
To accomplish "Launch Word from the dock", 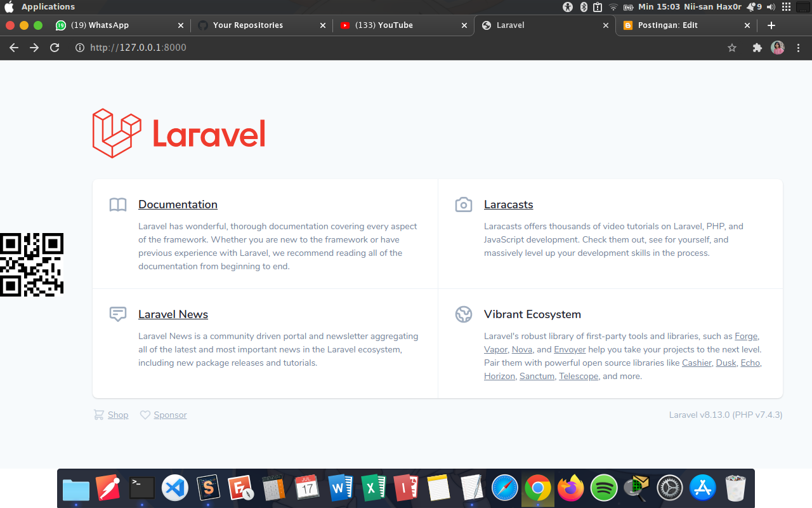I will [341, 488].
